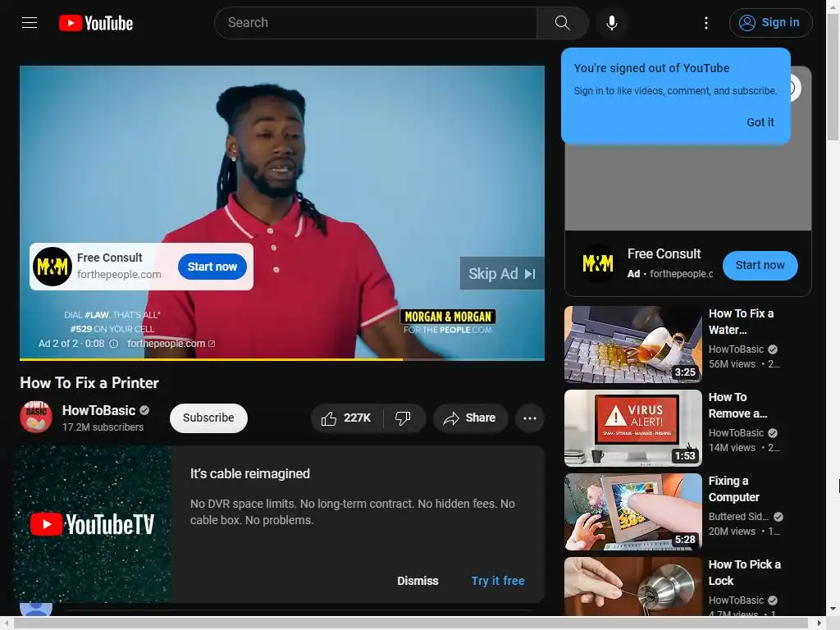Image resolution: width=840 pixels, height=630 pixels.
Task: Start voice search with microphone icon
Action: coord(612,23)
